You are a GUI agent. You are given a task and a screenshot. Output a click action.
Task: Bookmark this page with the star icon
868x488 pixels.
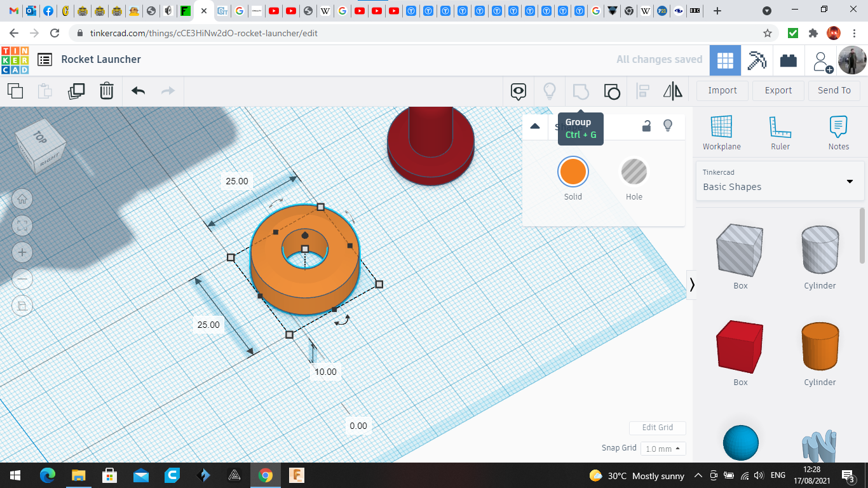(768, 33)
